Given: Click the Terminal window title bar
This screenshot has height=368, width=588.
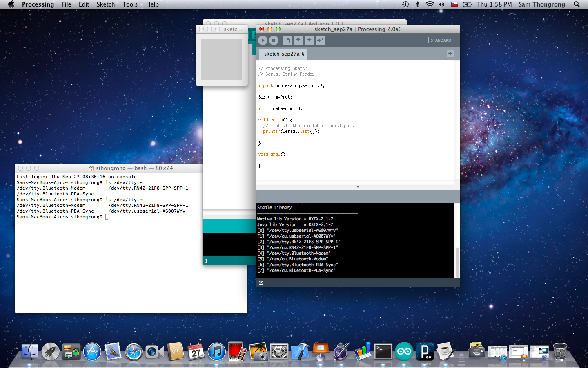Looking at the screenshot, I should 131,168.
